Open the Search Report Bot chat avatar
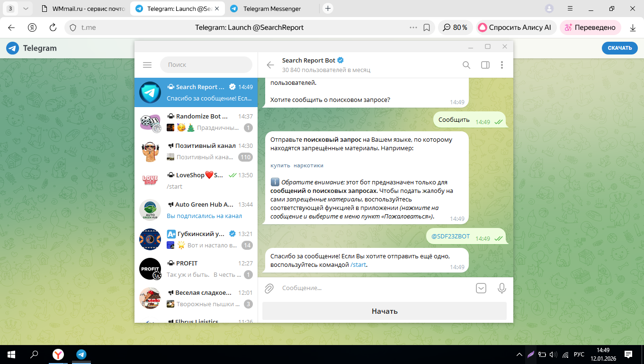Image resolution: width=644 pixels, height=364 pixels. click(150, 92)
